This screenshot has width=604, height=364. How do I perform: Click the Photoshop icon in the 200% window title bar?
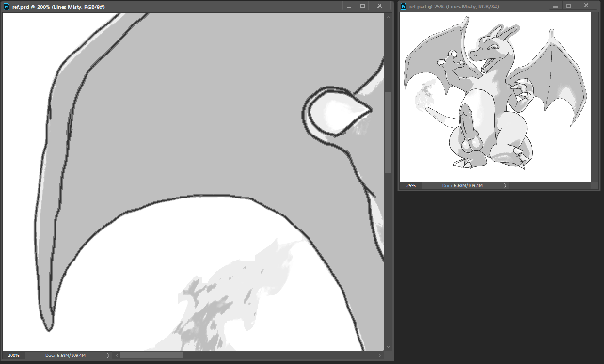[7, 7]
